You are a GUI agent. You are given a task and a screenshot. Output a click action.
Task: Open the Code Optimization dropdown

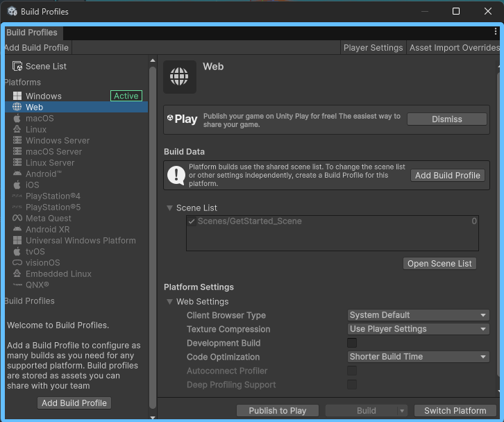tap(418, 357)
